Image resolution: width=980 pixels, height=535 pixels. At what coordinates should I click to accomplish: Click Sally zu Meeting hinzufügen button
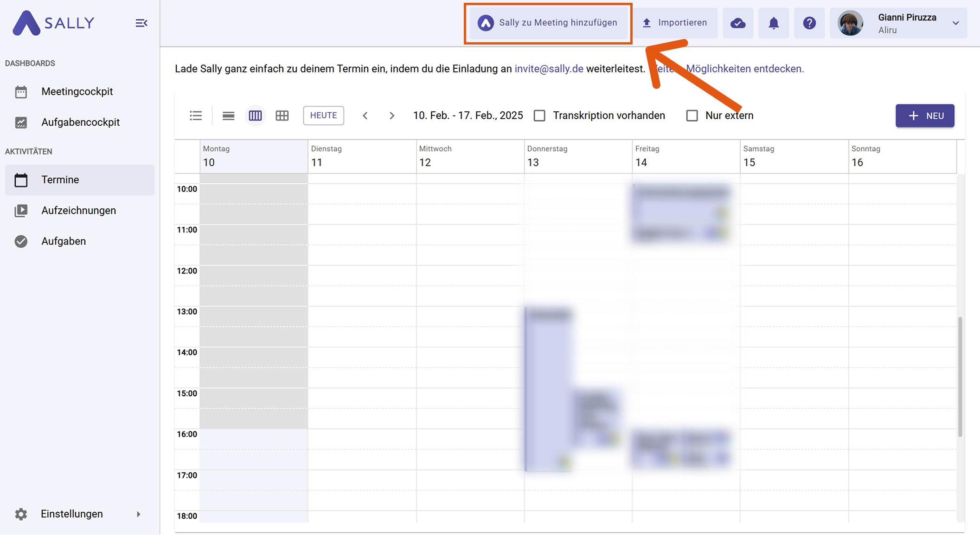(548, 23)
